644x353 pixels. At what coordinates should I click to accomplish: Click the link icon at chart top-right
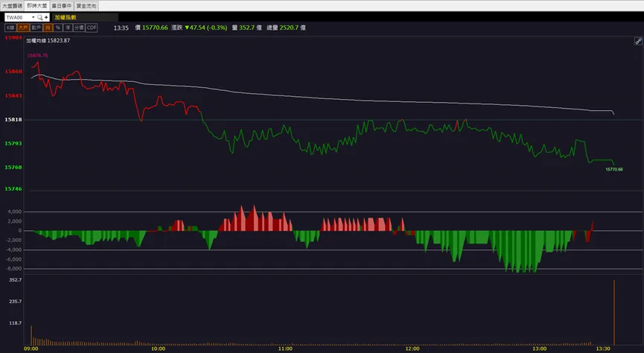638,41
